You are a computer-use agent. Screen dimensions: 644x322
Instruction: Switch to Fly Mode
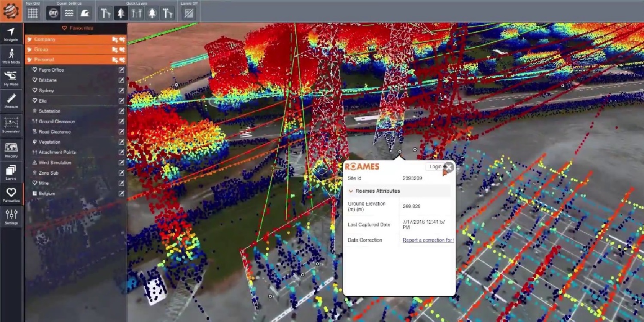coord(11,78)
